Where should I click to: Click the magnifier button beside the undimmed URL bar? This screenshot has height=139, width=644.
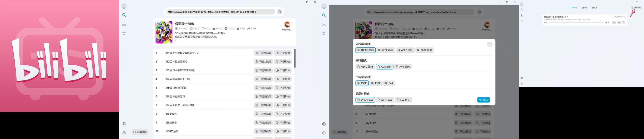coord(280,12)
